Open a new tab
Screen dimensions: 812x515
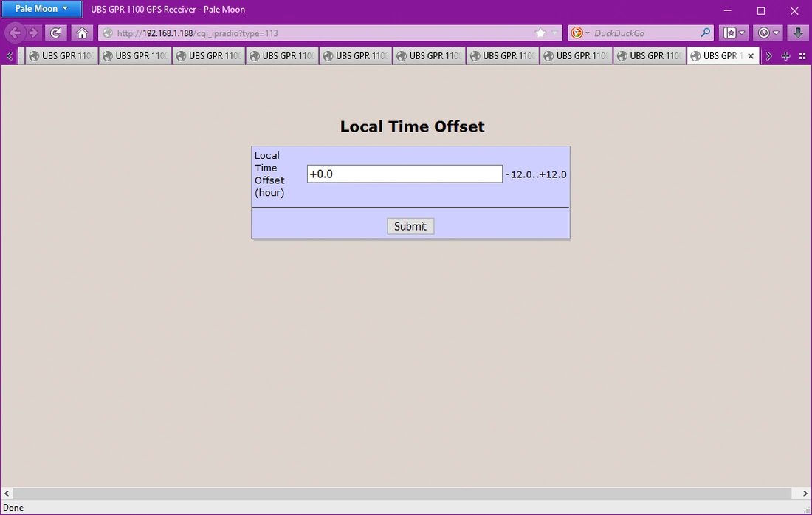785,56
